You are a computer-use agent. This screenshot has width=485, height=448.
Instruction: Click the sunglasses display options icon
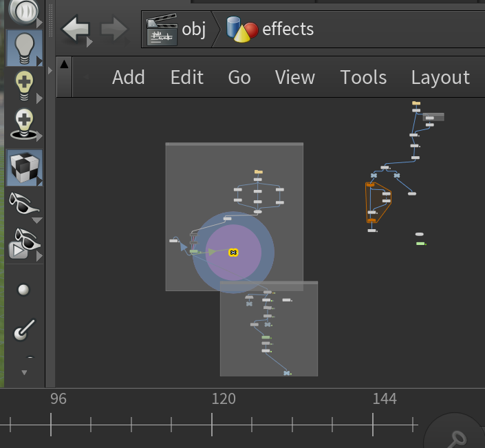(23, 204)
